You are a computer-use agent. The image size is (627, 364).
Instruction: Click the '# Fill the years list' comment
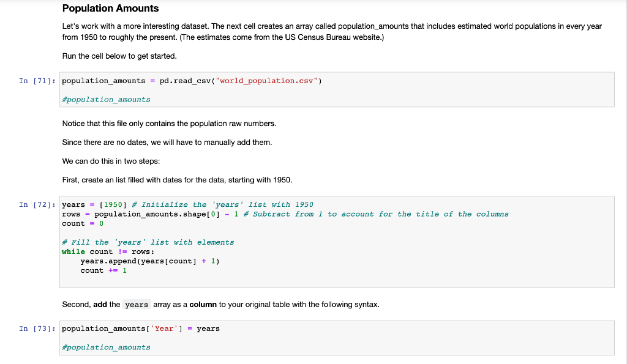pos(148,242)
